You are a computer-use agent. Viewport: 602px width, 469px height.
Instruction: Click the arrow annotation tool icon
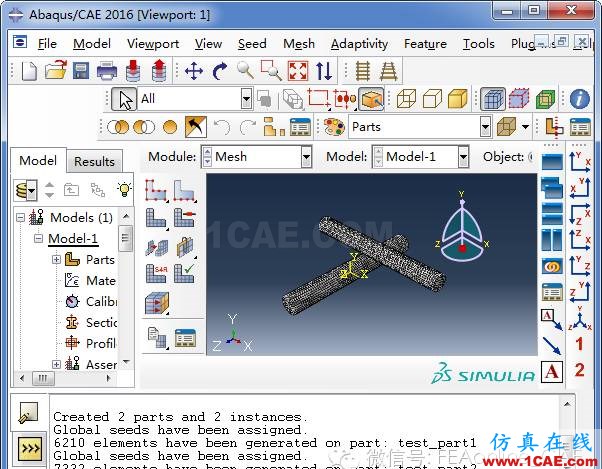pyautogui.click(x=552, y=345)
